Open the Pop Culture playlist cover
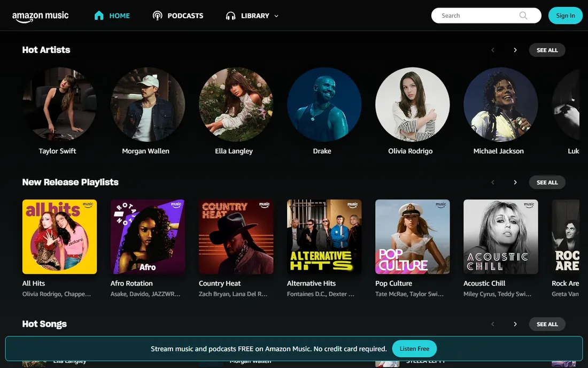This screenshot has width=588, height=368. (413, 237)
